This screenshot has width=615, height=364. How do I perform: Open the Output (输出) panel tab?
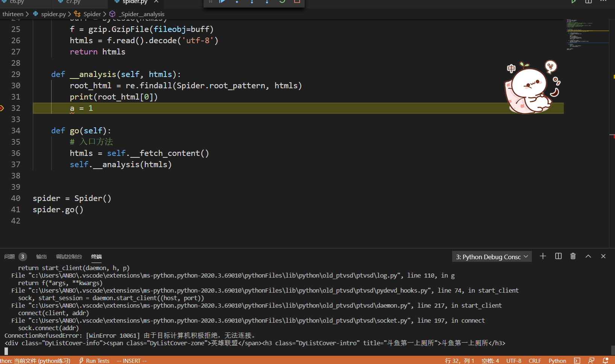[41, 257]
